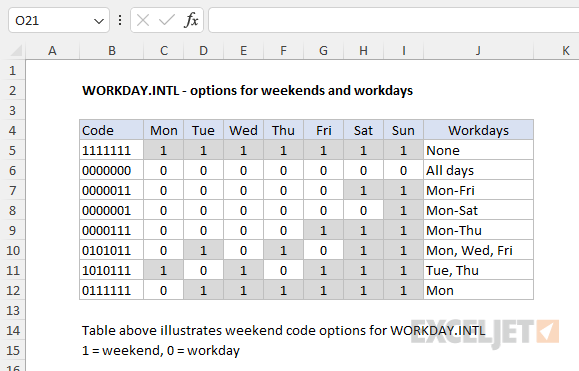The image size is (579, 371).
Task: Select row 12 header
Action: click(13, 290)
